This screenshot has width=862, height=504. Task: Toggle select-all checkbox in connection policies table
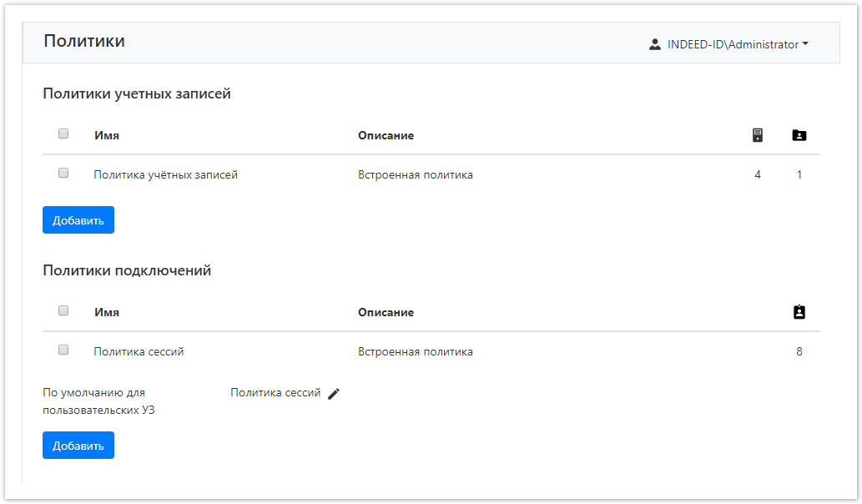(x=63, y=310)
